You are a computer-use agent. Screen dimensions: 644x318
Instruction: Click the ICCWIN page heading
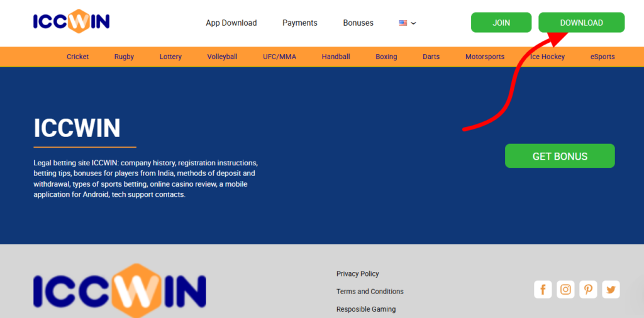point(77,128)
